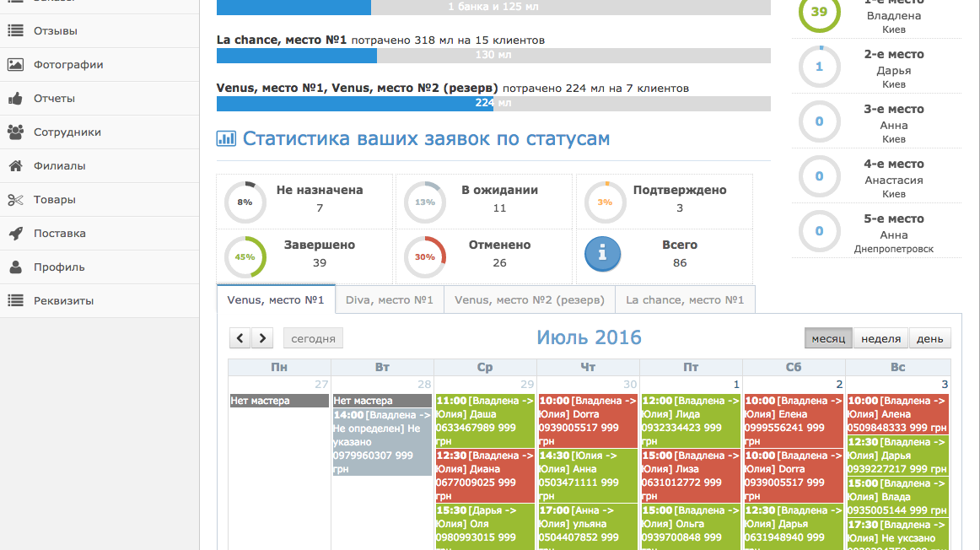Switch to the Diva, место №1 tab
The image size is (980, 550).
click(x=390, y=299)
